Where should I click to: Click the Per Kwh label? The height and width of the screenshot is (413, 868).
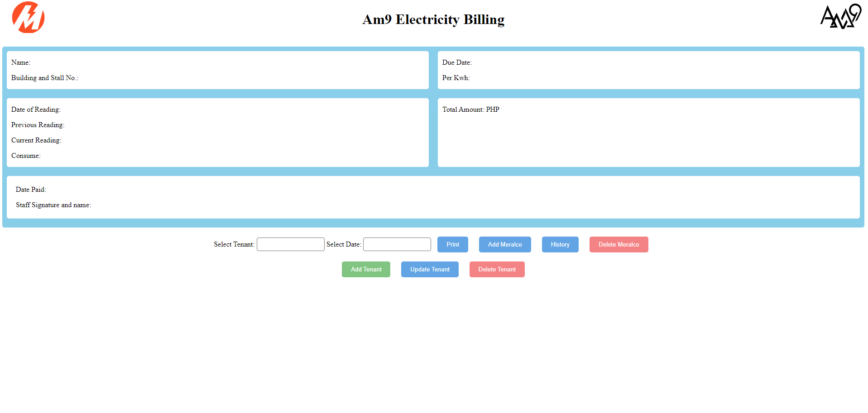coord(456,78)
